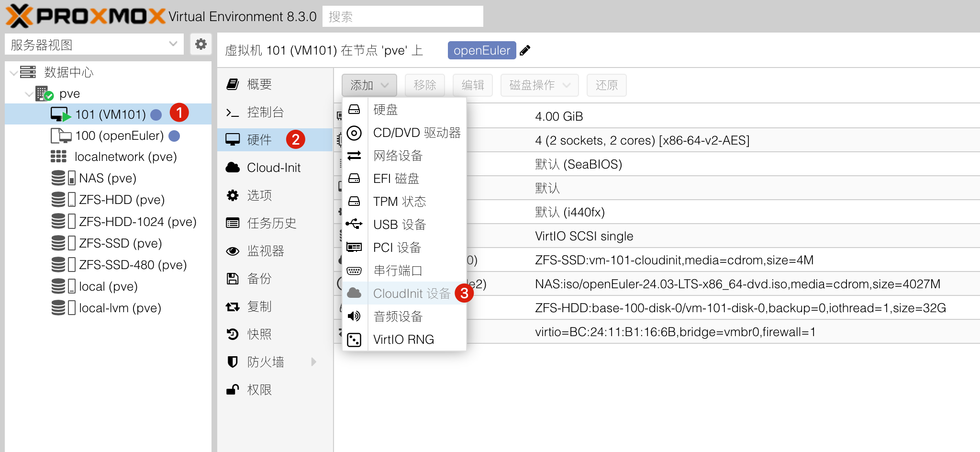
Task: Select ZFS-HDD-1024 (pve) storage
Action: [108, 222]
